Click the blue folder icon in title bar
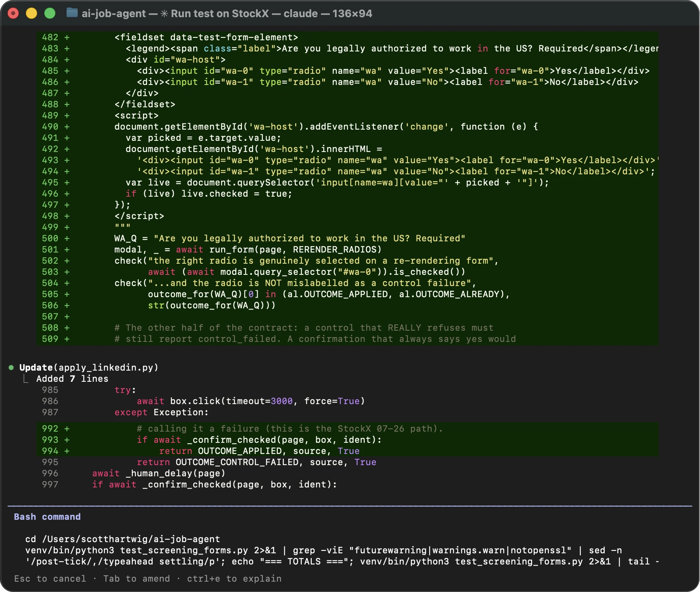 click(72, 13)
